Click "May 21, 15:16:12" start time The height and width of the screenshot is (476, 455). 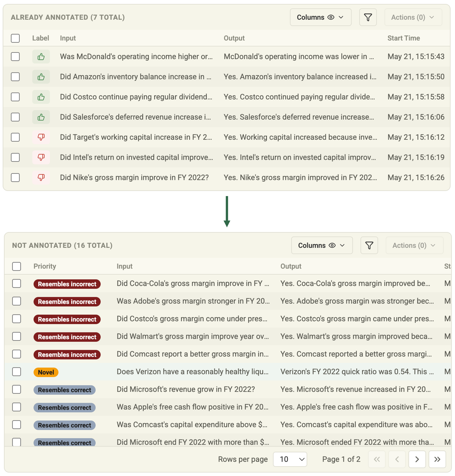416,137
